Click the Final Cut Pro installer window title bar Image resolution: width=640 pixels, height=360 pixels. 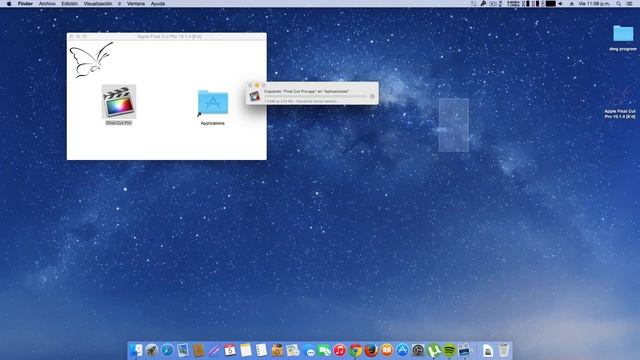167,36
